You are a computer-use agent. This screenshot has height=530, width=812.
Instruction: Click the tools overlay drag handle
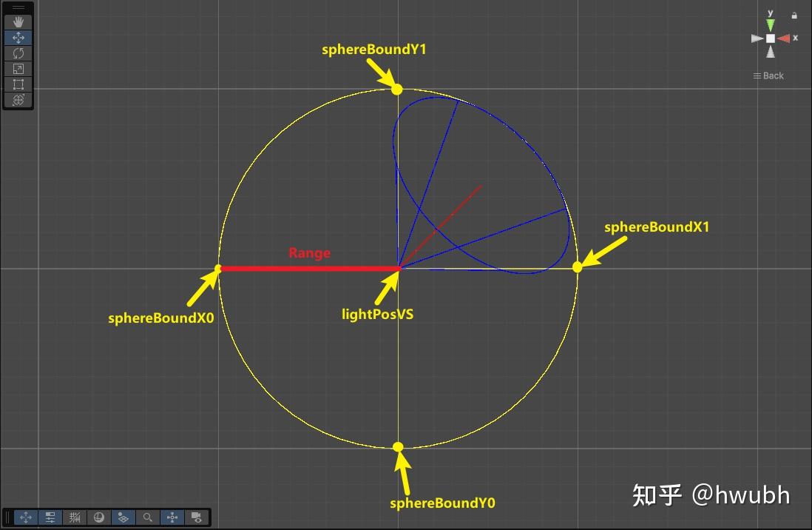tap(18, 8)
